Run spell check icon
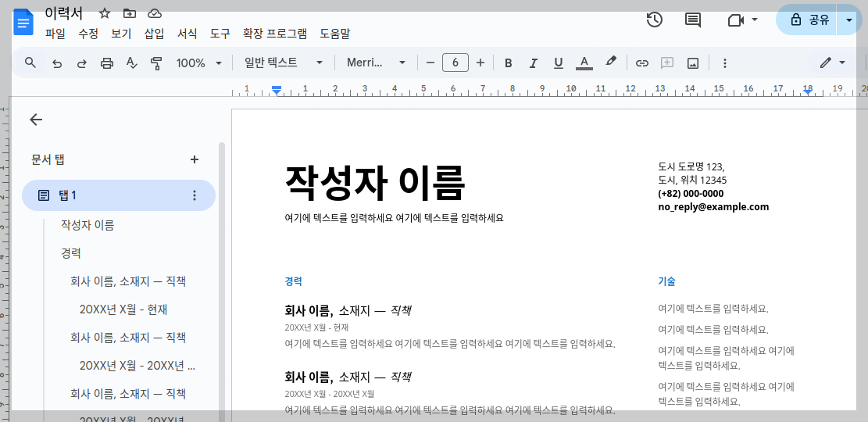This screenshot has width=868, height=422. pos(132,63)
